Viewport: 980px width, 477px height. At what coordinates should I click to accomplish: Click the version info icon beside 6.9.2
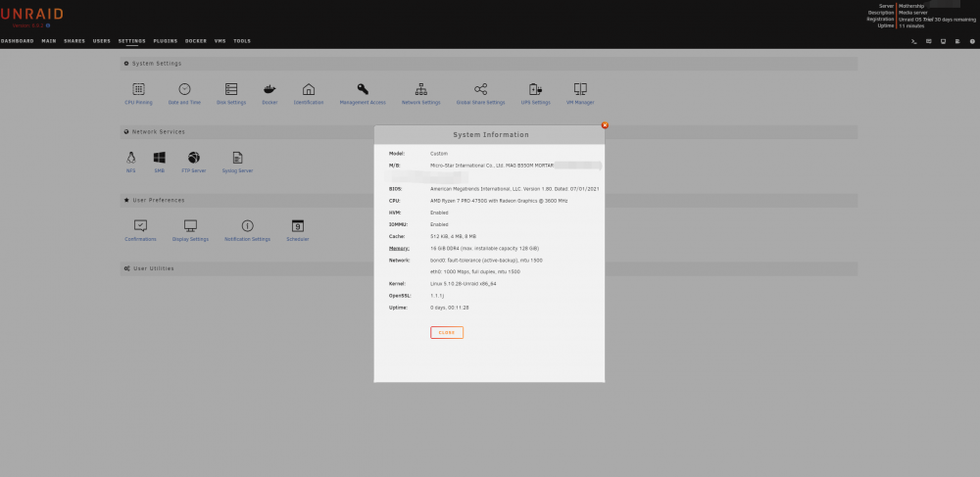(48, 25)
